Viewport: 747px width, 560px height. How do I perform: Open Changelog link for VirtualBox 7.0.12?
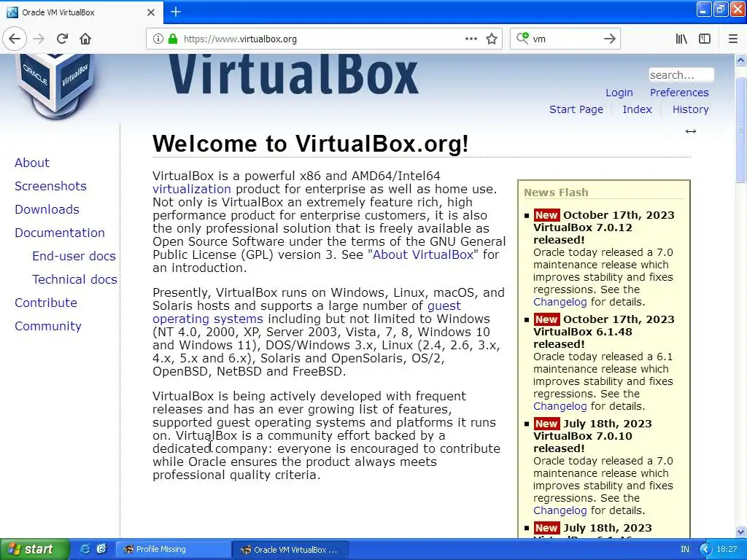coord(560,302)
